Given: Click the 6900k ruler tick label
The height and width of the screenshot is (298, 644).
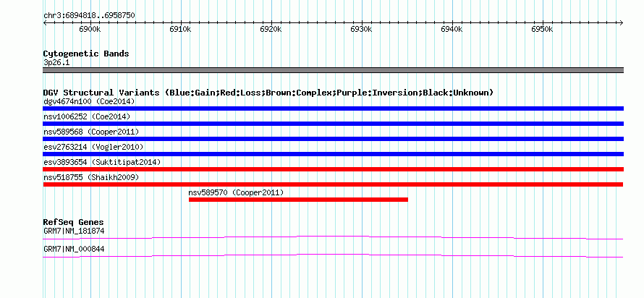Looking at the screenshot, I should (90, 29).
